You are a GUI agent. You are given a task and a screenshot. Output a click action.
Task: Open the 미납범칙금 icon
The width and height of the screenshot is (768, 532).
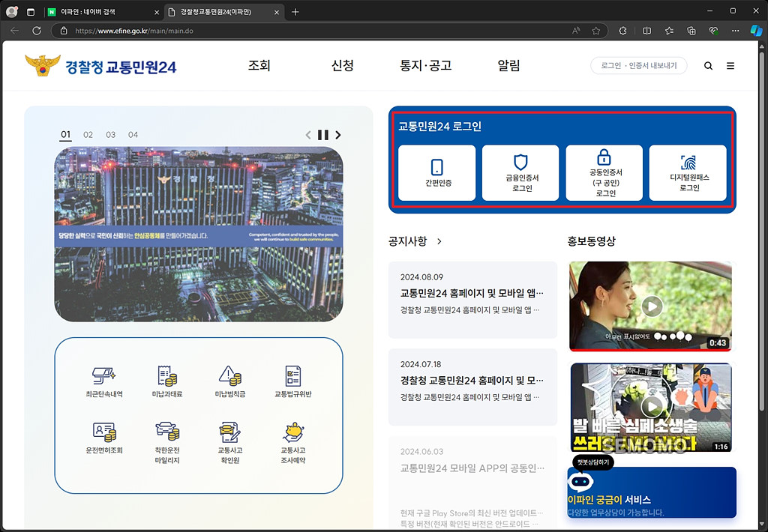(x=229, y=381)
